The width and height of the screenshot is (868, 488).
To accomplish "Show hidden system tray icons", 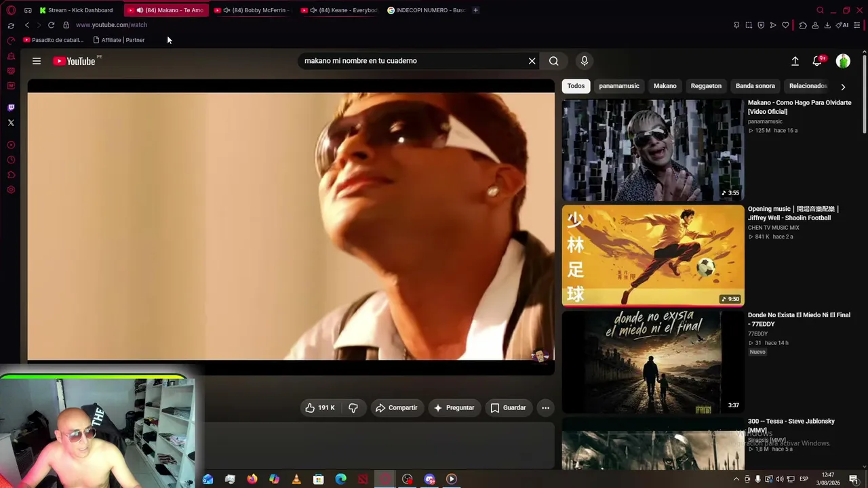I will pyautogui.click(x=736, y=479).
